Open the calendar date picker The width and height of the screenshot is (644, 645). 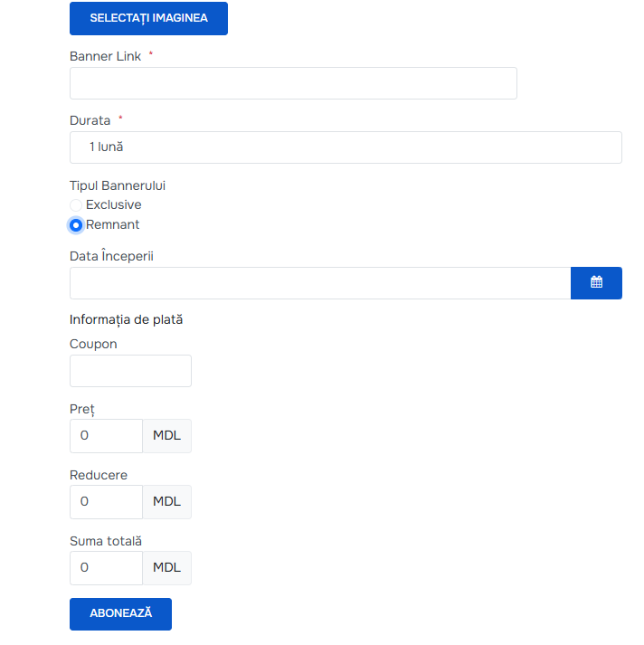pos(596,282)
